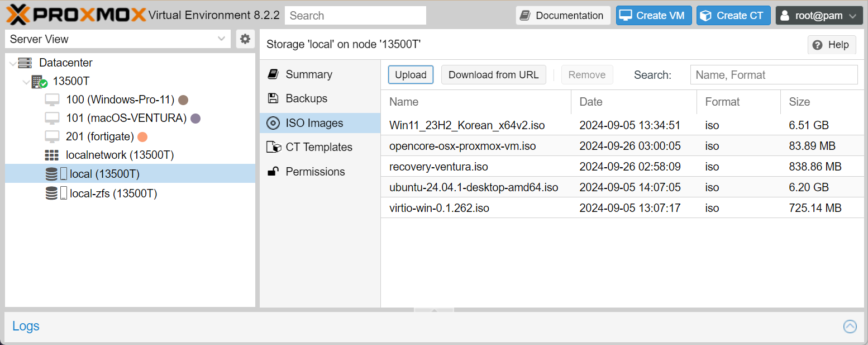This screenshot has height=345, width=868.
Task: Click Create VM button
Action: (654, 16)
